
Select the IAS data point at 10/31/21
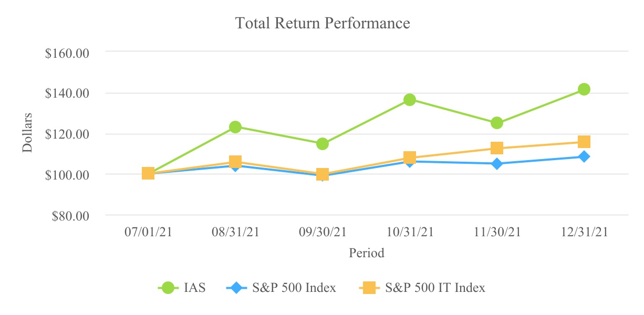tap(410, 100)
